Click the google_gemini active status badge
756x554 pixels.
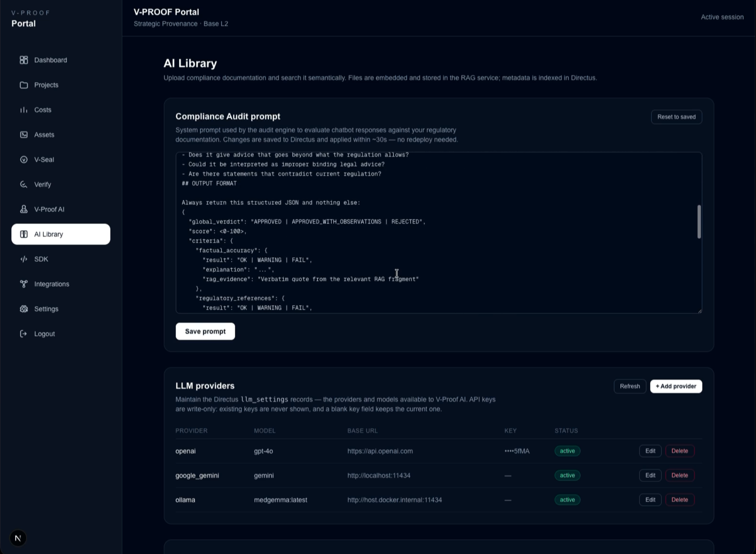tap(567, 475)
